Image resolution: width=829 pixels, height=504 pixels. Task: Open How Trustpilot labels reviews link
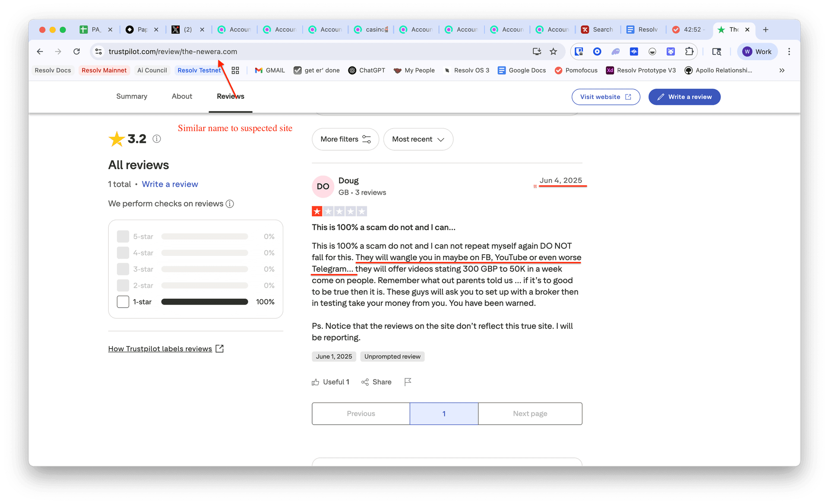[160, 349]
